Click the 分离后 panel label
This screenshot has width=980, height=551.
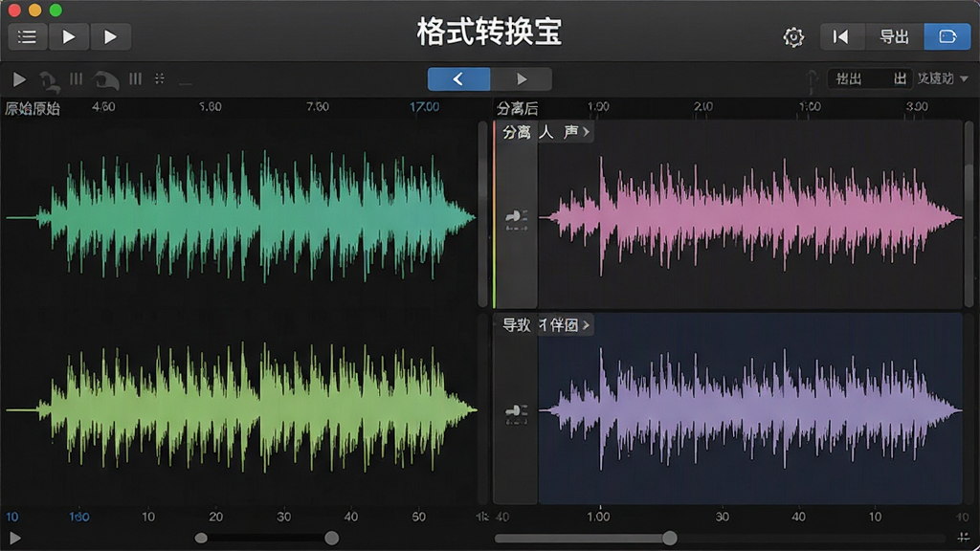pyautogui.click(x=517, y=108)
